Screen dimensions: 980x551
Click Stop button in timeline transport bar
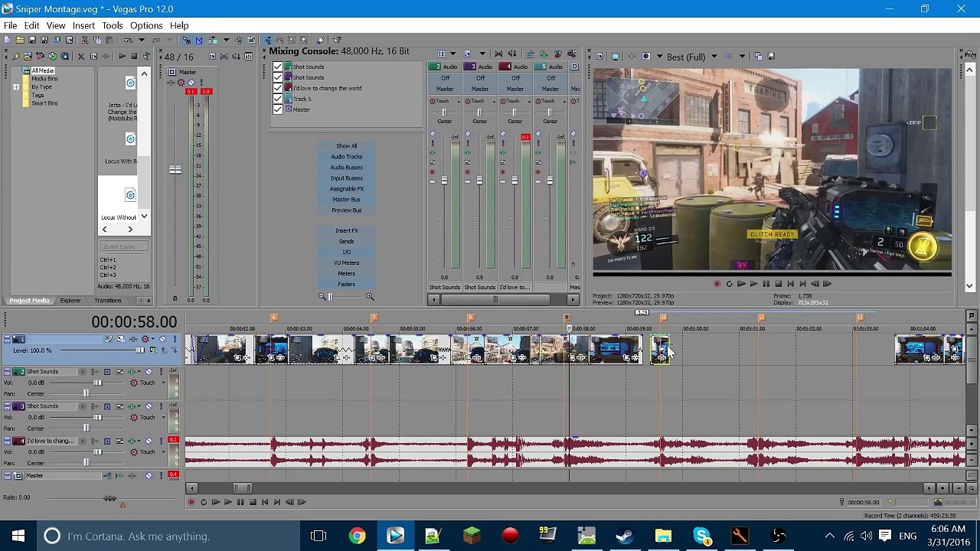pyautogui.click(x=253, y=502)
